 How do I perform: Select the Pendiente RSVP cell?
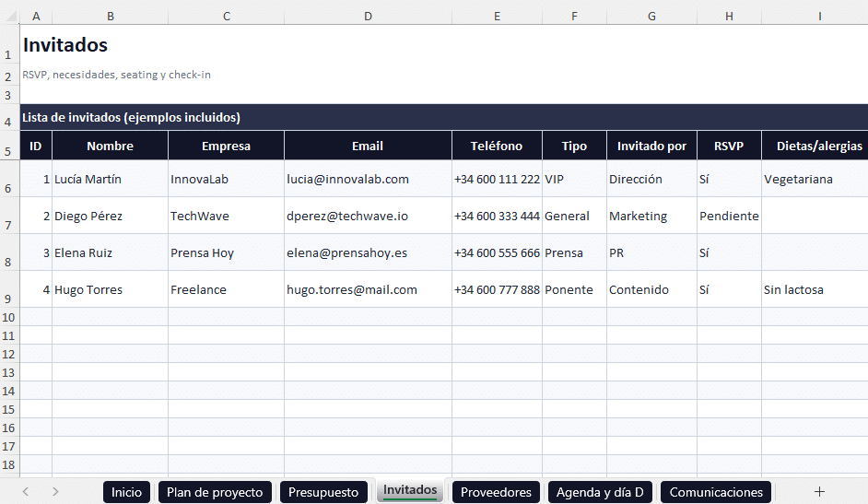click(x=729, y=216)
